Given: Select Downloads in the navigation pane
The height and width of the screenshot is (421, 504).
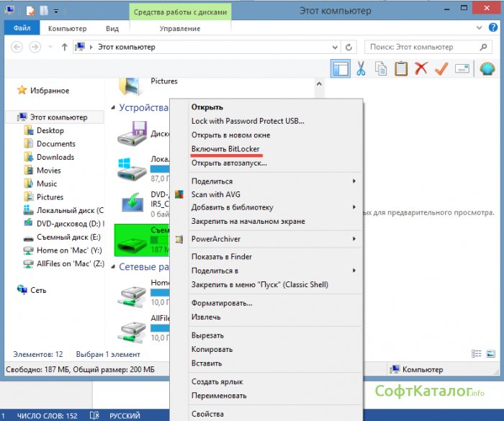Looking at the screenshot, I should pyautogui.click(x=55, y=157).
